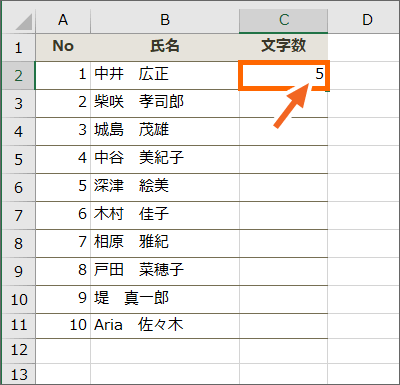The image size is (400, 385).
Task: Click cell with name 堤 真一郎
Action: [x=165, y=299]
